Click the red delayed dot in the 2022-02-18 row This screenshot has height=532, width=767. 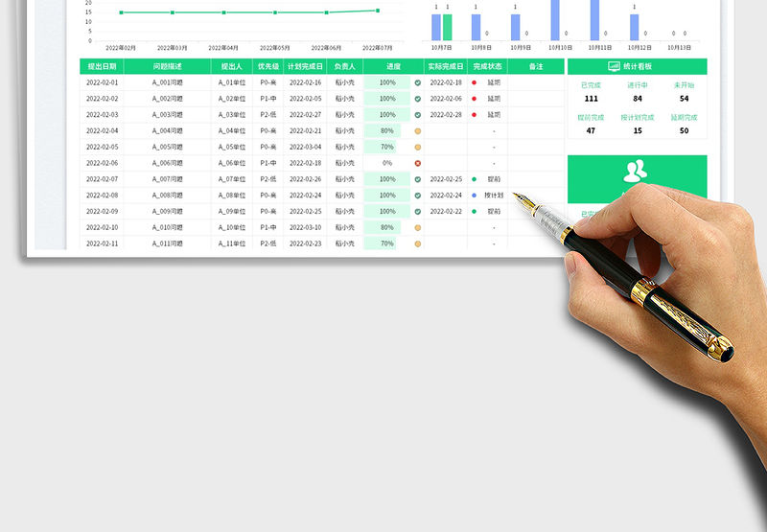tap(474, 83)
